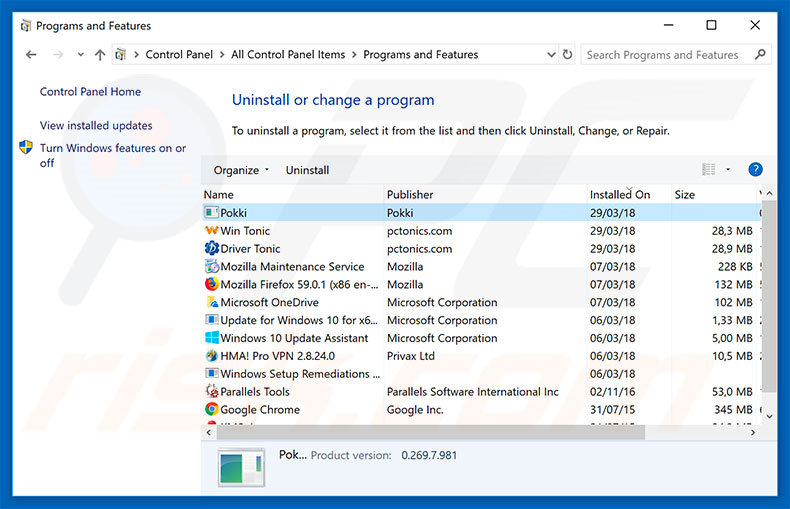
Task: Click the Windows shield icon in sidebar
Action: [x=26, y=147]
